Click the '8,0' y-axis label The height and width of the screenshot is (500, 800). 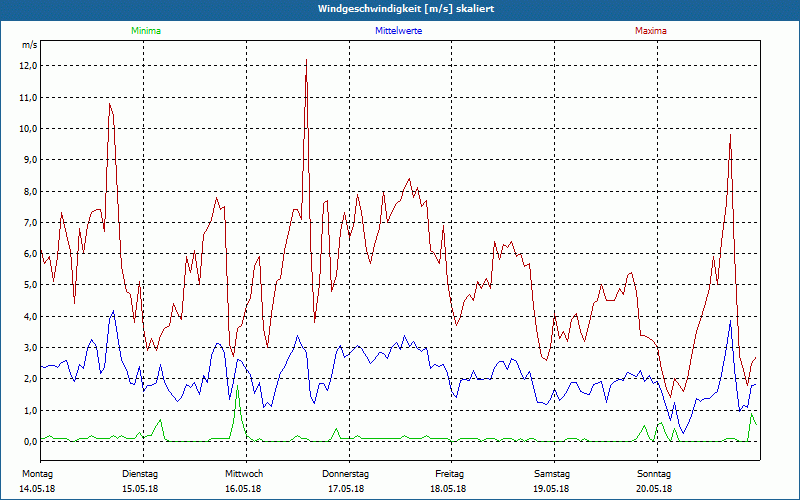[30, 191]
